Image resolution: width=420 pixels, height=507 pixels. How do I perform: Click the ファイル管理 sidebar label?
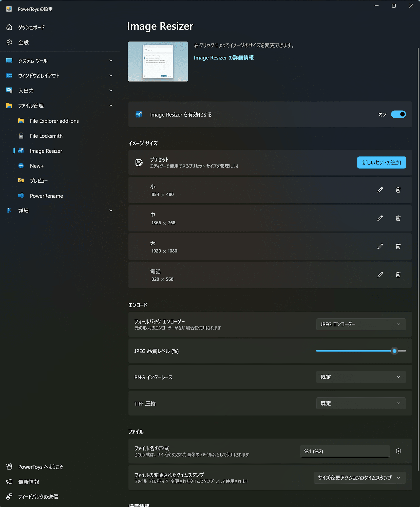[x=31, y=106]
